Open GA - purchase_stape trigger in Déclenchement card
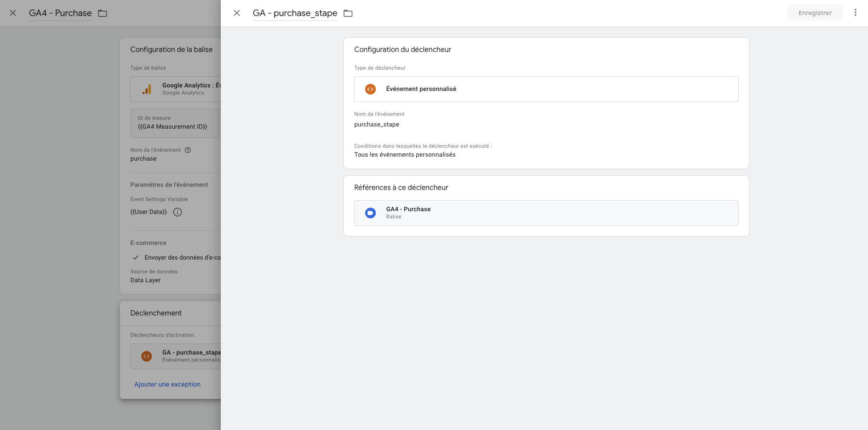 [x=176, y=356]
